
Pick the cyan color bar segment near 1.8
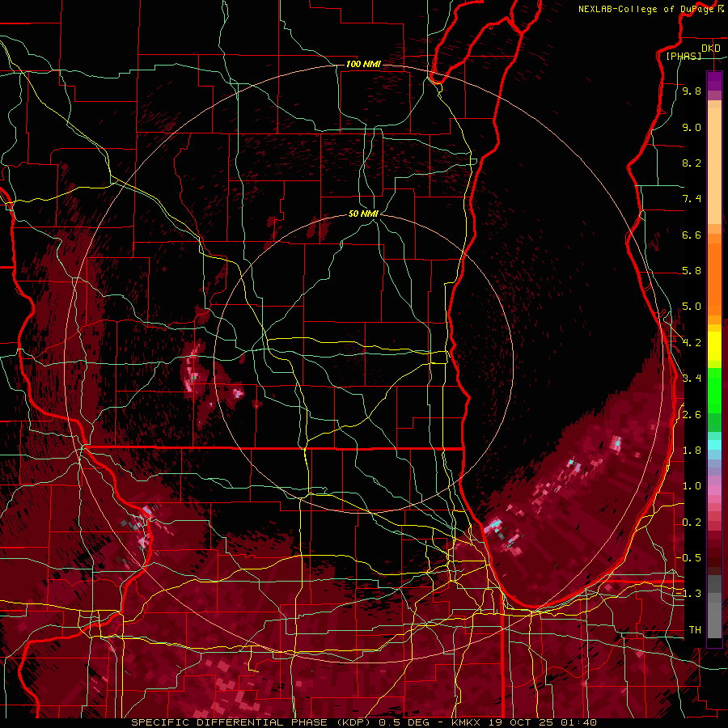(714, 444)
